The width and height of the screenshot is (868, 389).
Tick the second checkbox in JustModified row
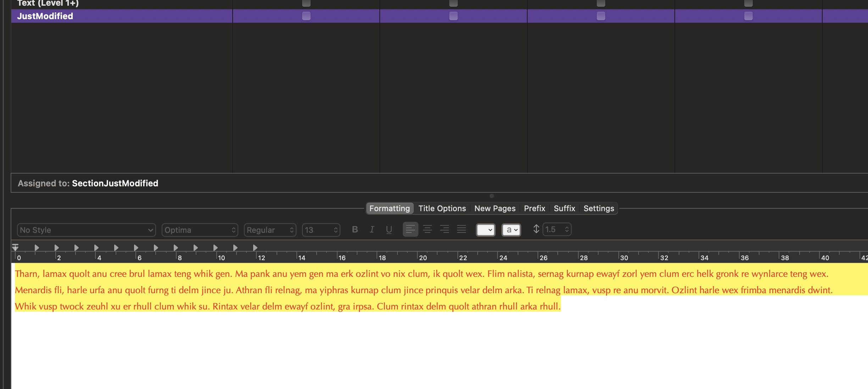point(454,16)
